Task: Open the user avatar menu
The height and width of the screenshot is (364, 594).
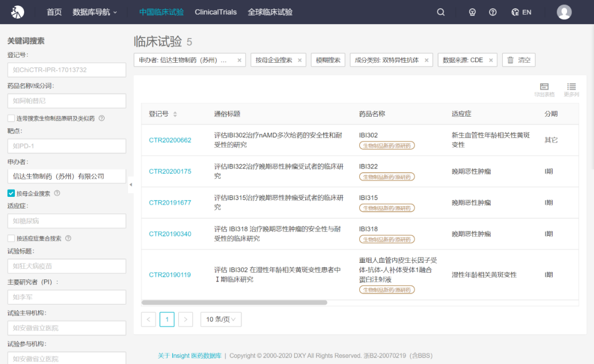Action: tap(564, 12)
